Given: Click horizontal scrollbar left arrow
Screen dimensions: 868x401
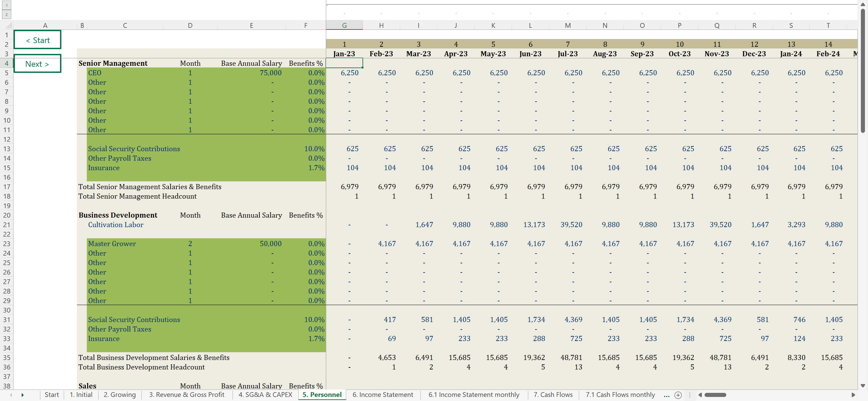Looking at the screenshot, I should click(700, 395).
